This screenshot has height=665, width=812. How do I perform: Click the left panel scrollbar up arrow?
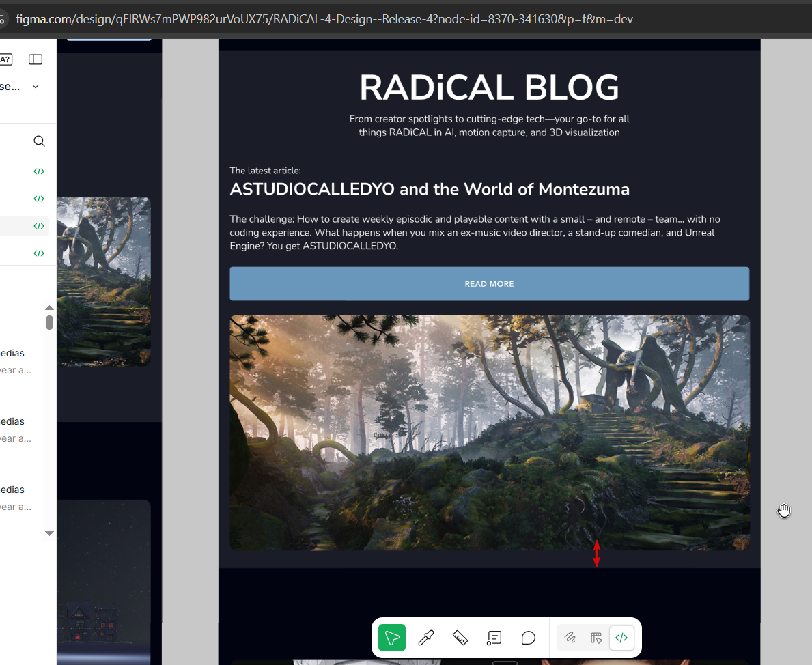(49, 308)
